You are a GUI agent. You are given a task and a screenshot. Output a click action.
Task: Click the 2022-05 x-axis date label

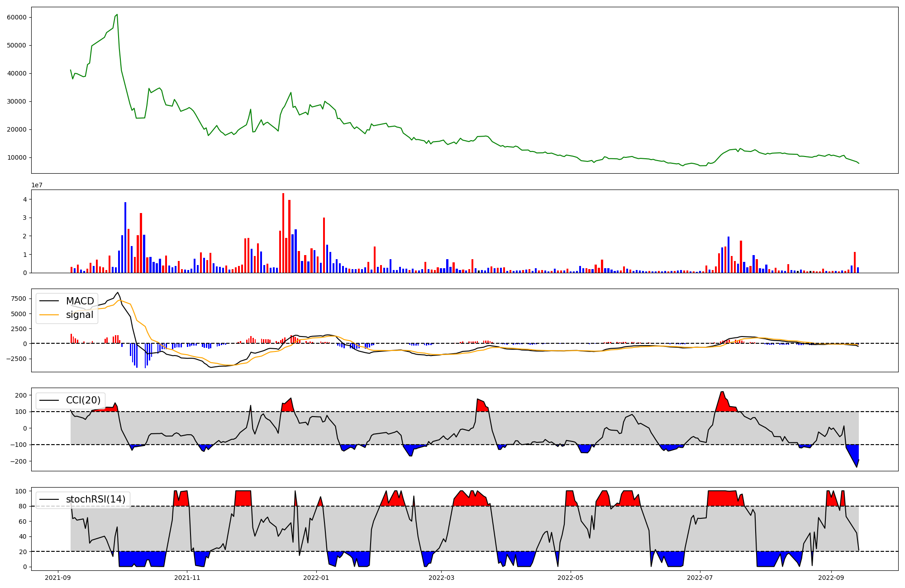click(x=570, y=578)
